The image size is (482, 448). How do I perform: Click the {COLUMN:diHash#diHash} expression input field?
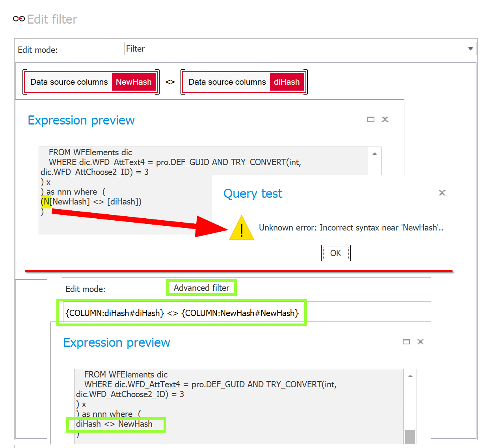tap(182, 313)
